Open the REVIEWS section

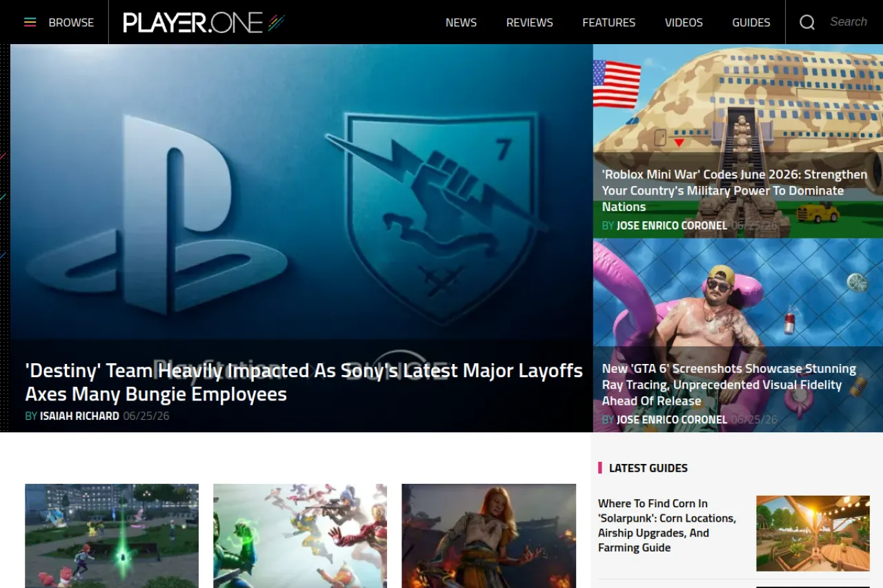click(530, 22)
